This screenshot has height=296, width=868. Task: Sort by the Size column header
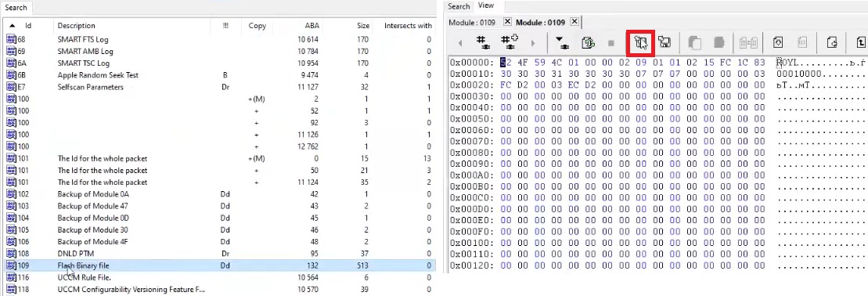pos(362,26)
